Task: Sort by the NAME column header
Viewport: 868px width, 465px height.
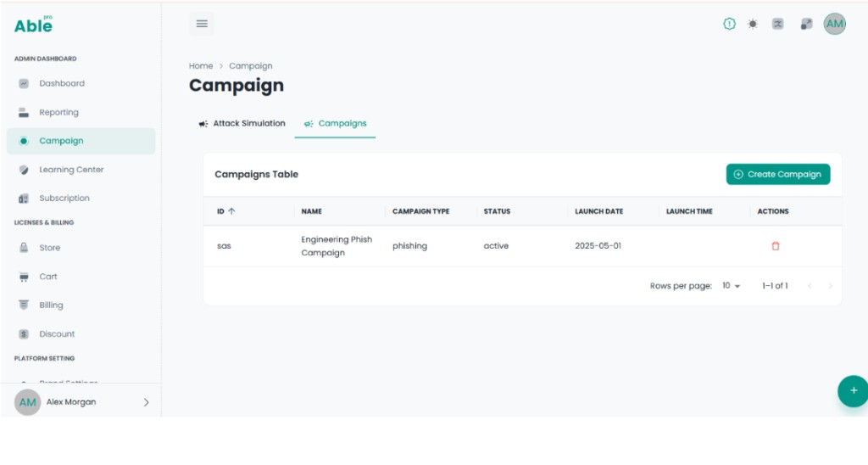Action: tap(312, 211)
